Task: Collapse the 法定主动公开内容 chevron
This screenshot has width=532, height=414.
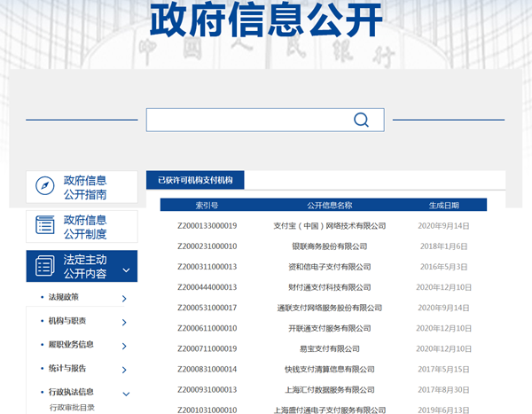Action: tap(126, 270)
